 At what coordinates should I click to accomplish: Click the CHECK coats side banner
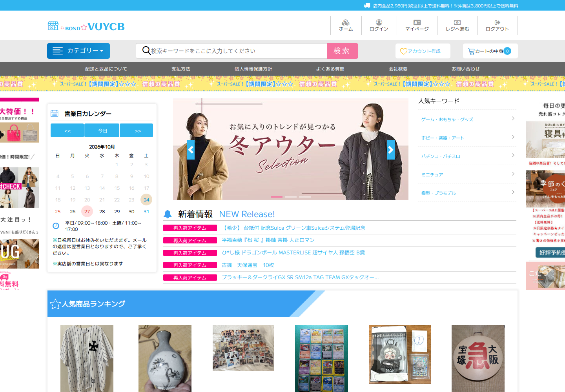[x=20, y=187]
